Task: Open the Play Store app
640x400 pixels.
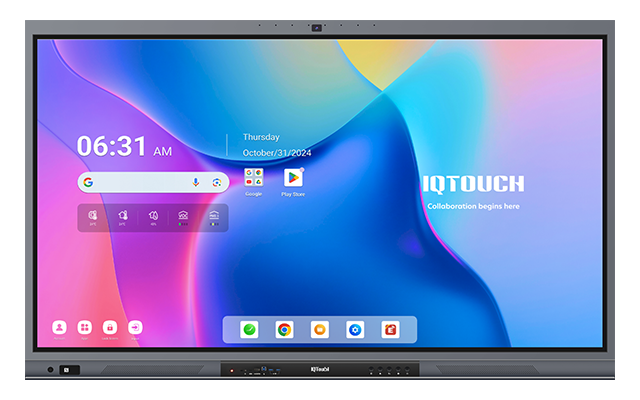Action: pyautogui.click(x=293, y=178)
